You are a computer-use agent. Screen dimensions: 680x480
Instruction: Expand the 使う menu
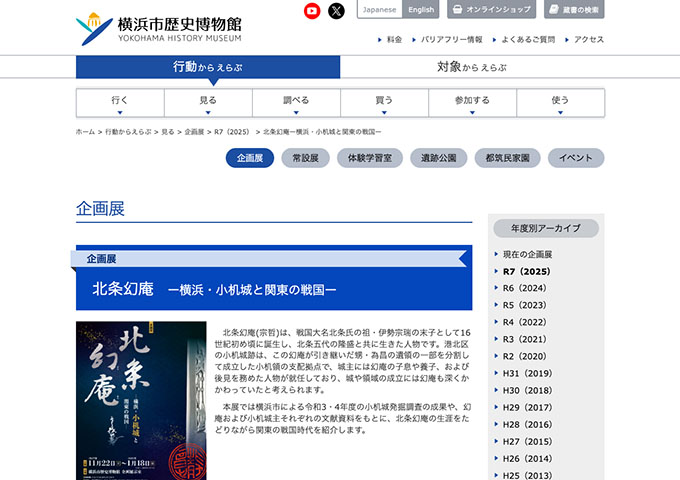coord(560,103)
